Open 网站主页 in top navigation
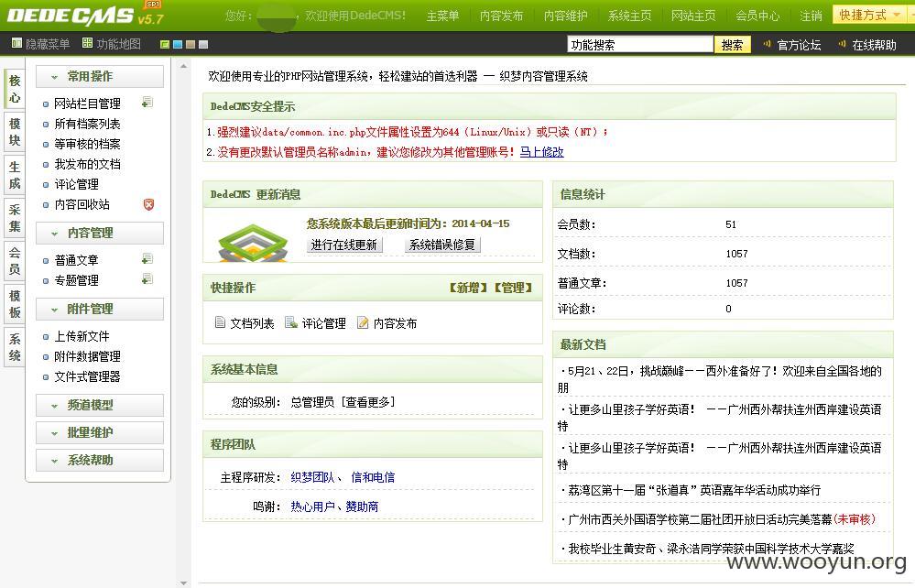Viewport: 915px width, 588px height. pyautogui.click(x=693, y=16)
